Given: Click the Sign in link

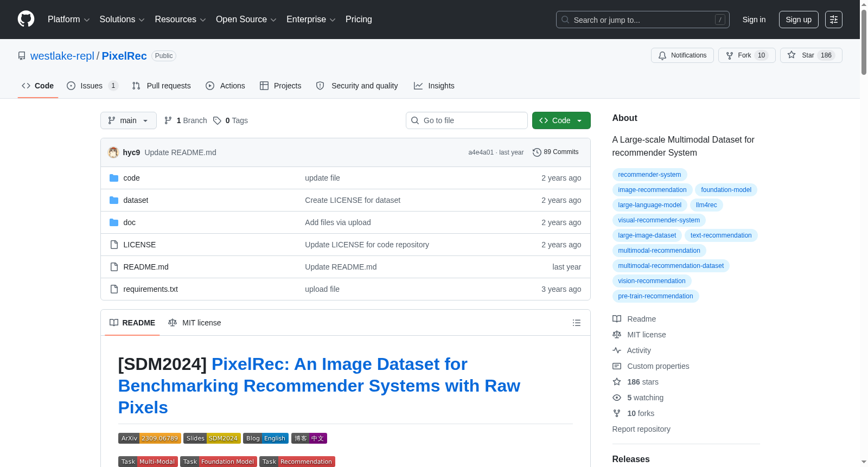Looking at the screenshot, I should [x=754, y=20].
